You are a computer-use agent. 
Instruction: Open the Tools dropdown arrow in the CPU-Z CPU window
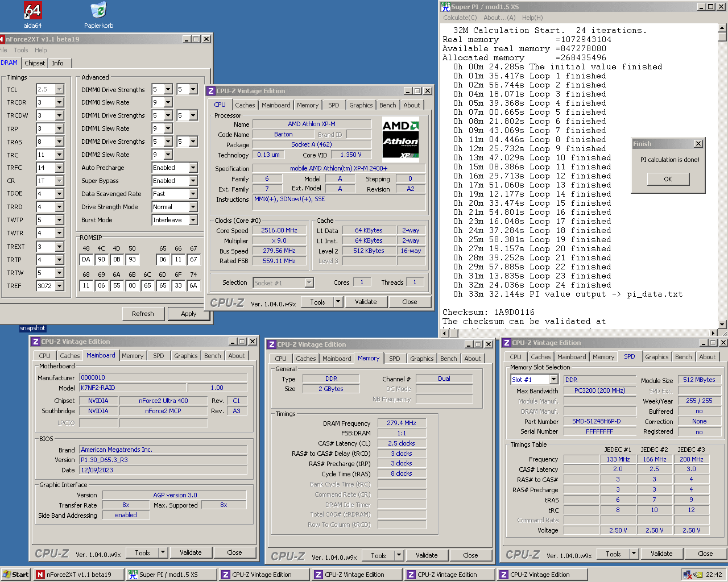pos(338,302)
